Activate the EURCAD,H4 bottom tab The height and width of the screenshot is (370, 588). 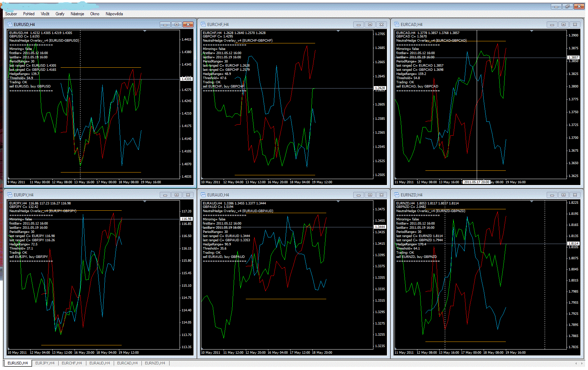[127, 363]
